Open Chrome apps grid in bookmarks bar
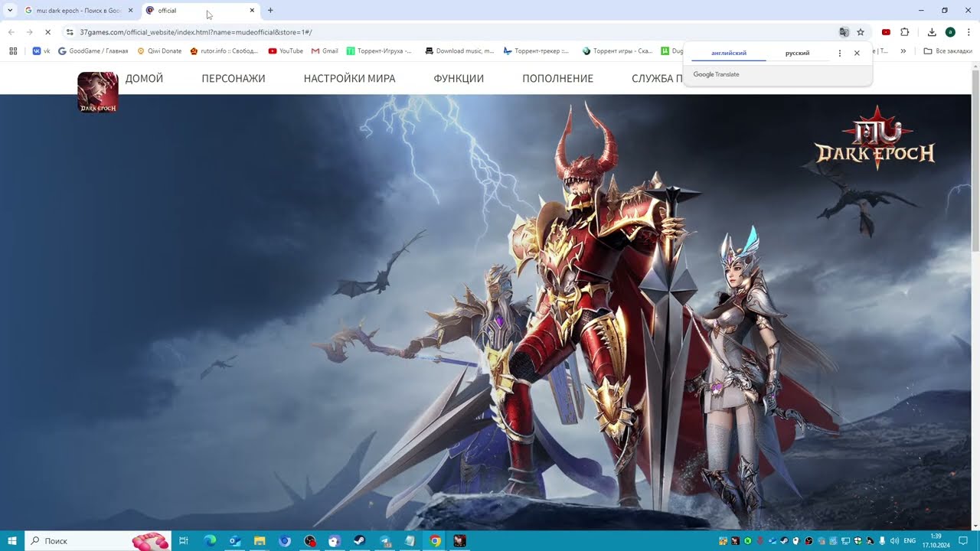Screen dimensions: 980x551 coord(13,51)
